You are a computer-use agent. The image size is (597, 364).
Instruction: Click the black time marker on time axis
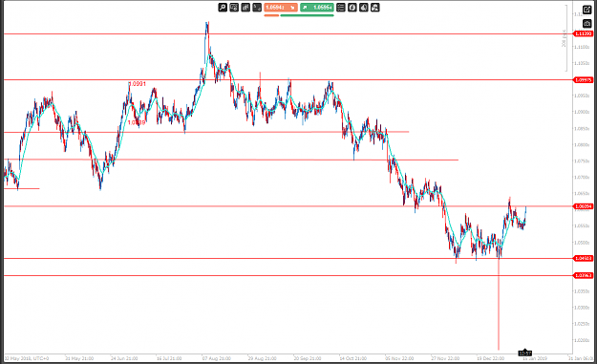click(x=524, y=353)
